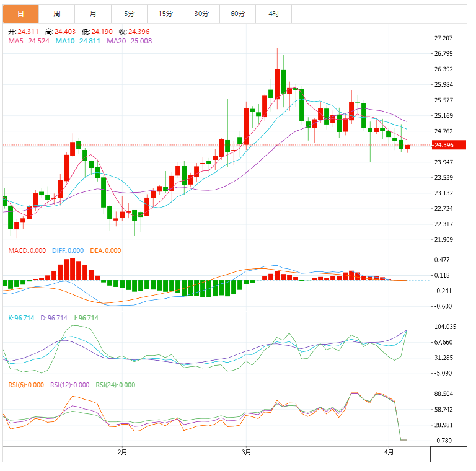Switch to the 4时 chart tab
The height and width of the screenshot is (471, 476).
pos(273,14)
